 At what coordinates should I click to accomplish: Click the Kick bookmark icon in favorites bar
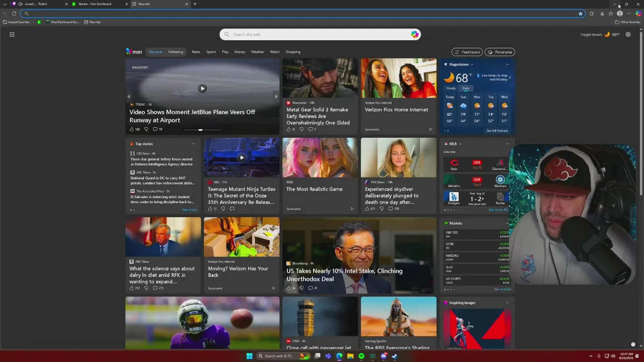[39, 22]
